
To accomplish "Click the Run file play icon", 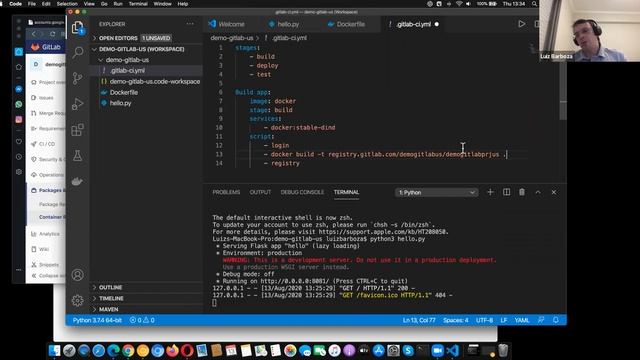I will click(521, 24).
